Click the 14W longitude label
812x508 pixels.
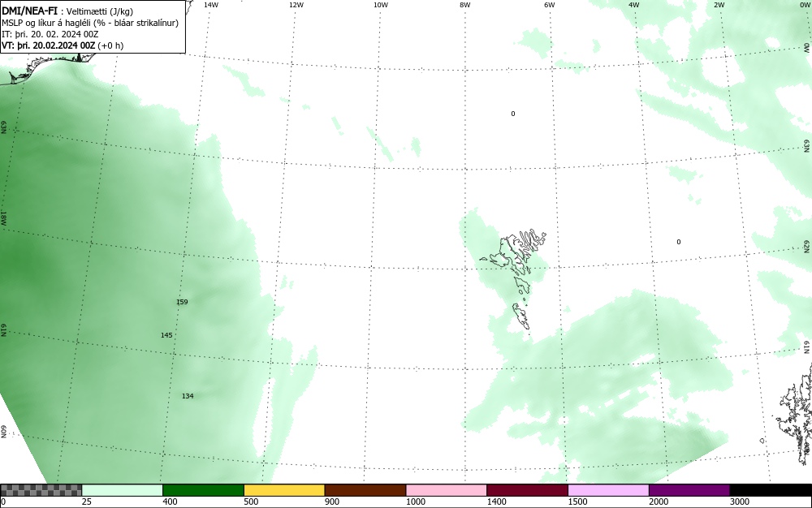pyautogui.click(x=211, y=5)
